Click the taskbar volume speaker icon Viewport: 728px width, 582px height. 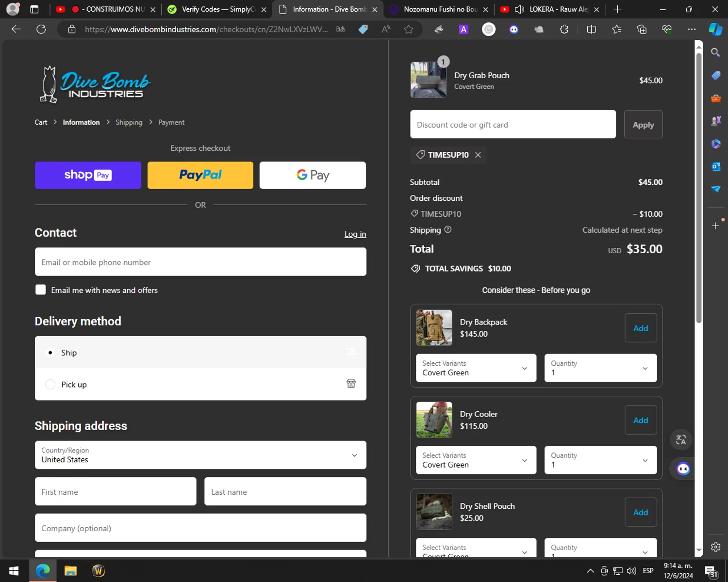point(631,571)
